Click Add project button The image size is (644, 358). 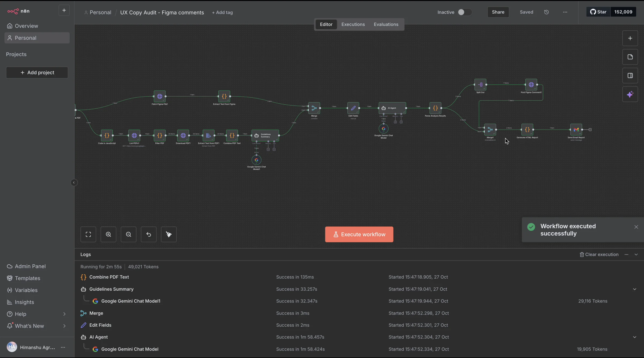tap(37, 72)
